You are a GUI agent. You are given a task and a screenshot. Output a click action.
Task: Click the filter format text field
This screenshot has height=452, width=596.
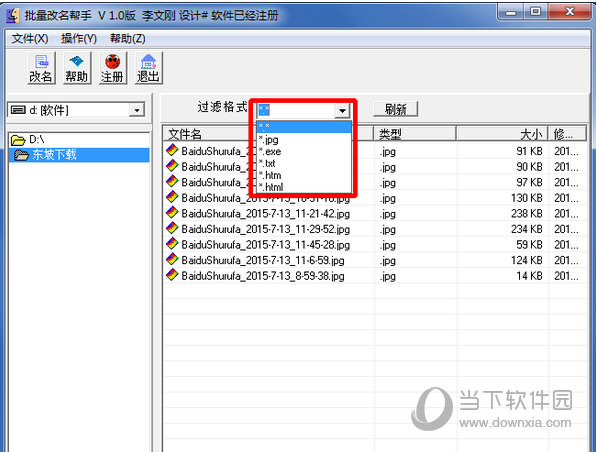tap(296, 110)
